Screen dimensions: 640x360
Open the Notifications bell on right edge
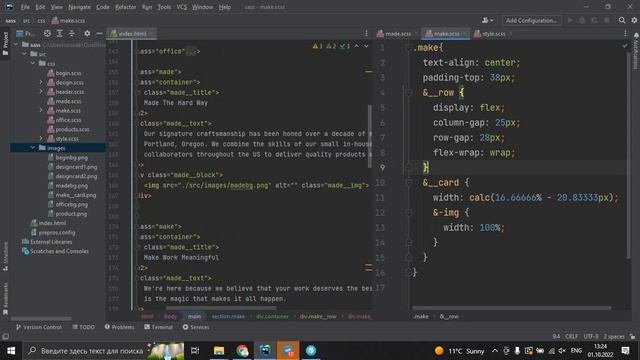tap(636, 36)
